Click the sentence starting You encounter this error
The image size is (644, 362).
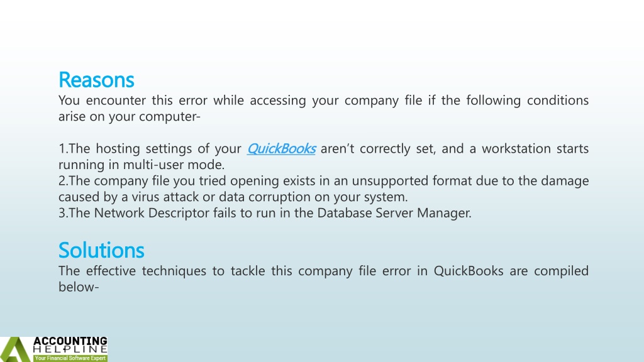(324, 108)
